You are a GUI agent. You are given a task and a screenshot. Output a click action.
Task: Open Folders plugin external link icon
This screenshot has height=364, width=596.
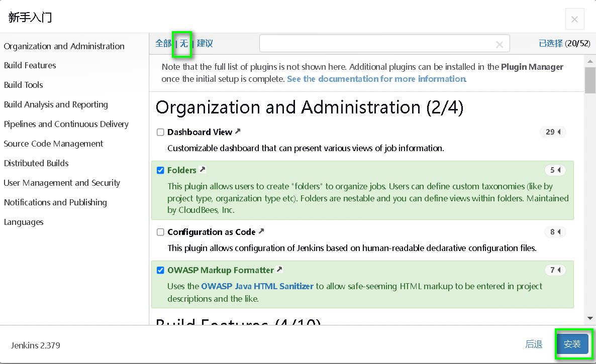(x=202, y=170)
